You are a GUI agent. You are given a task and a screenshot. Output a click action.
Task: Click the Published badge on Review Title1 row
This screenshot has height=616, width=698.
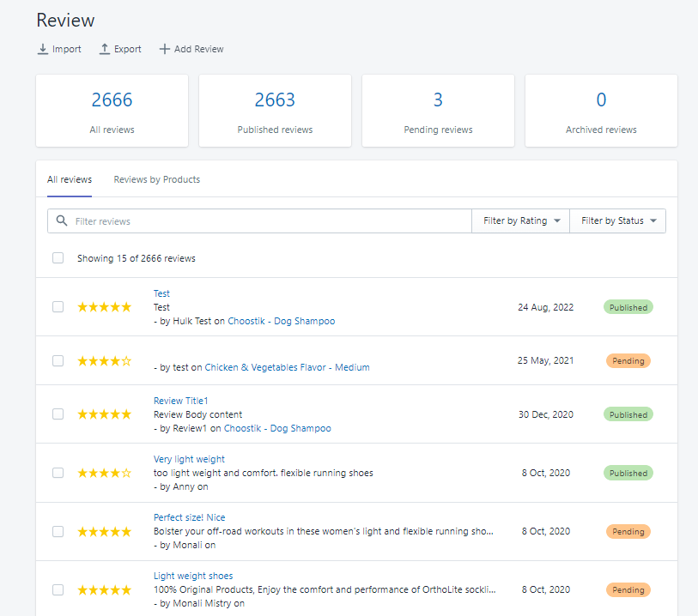point(628,414)
